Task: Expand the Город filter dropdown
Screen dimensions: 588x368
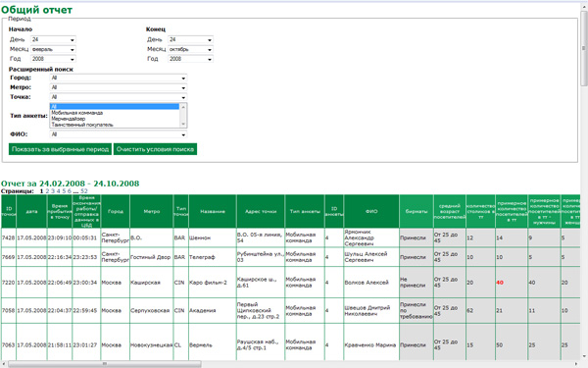Action: pos(119,78)
